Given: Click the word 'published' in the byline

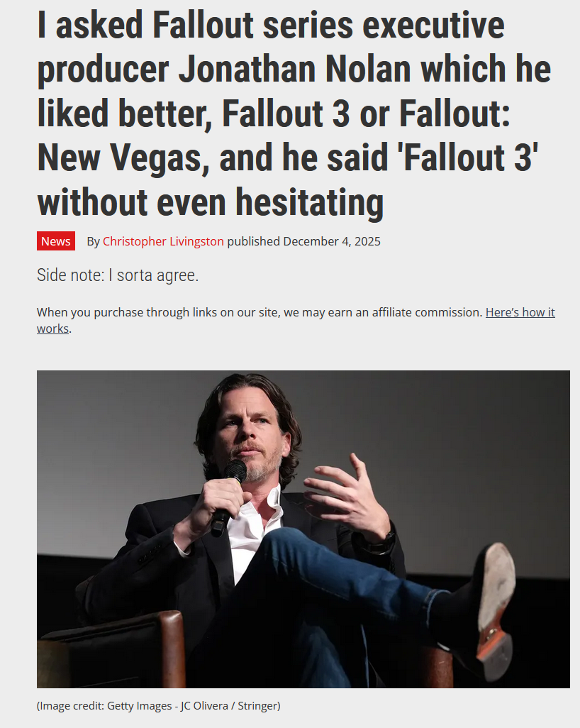Looking at the screenshot, I should pyautogui.click(x=253, y=241).
